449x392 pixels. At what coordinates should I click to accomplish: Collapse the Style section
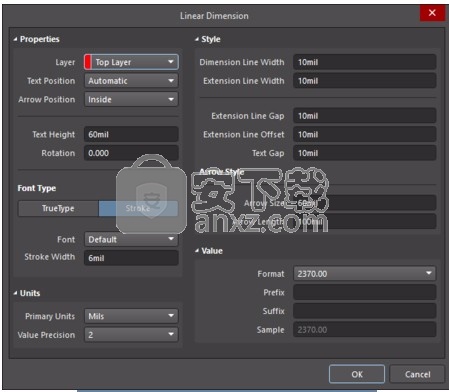click(x=197, y=39)
